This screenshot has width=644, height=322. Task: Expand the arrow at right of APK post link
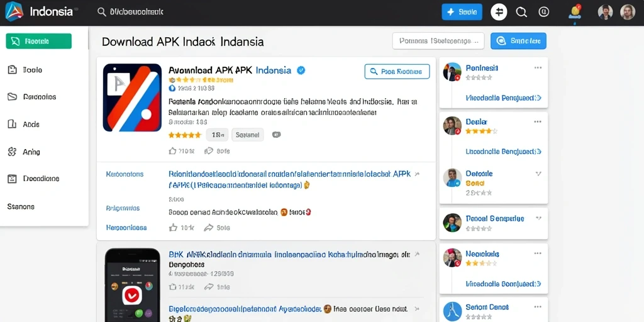pyautogui.click(x=418, y=174)
